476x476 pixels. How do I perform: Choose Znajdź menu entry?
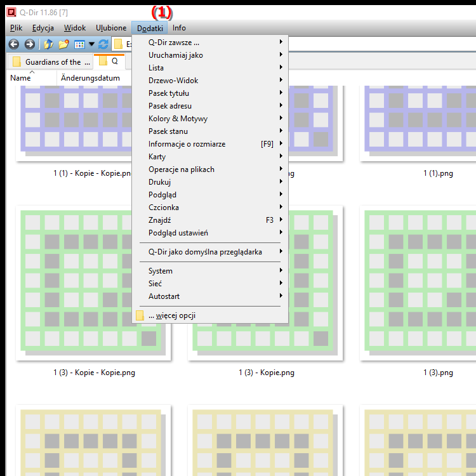pyautogui.click(x=210, y=220)
